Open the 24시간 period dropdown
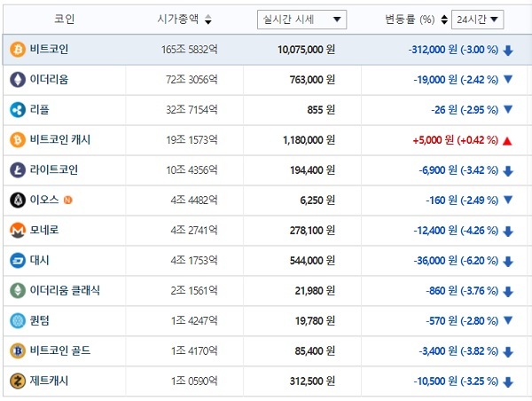This screenshot has height=401, width=532. (x=477, y=20)
